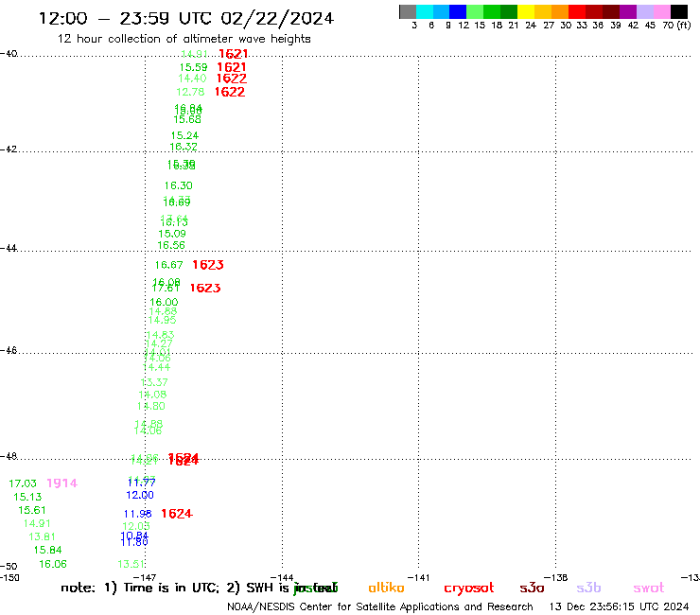The height and width of the screenshot is (615, 700).
Task: Select the purple swatch in the color scale
Action: click(x=628, y=11)
